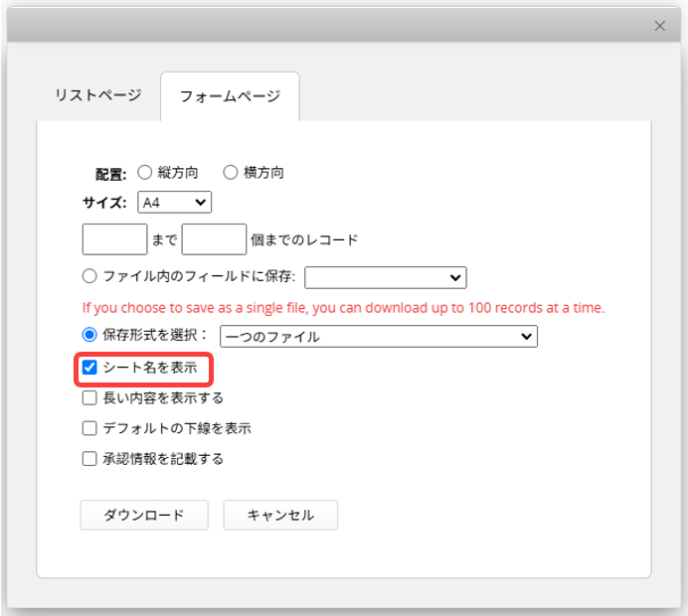Switch to the リストページ tab
The height and width of the screenshot is (616, 688).
[98, 95]
